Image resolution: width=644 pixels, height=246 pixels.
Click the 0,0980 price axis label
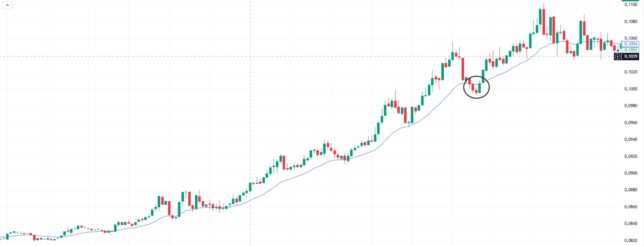click(x=631, y=106)
